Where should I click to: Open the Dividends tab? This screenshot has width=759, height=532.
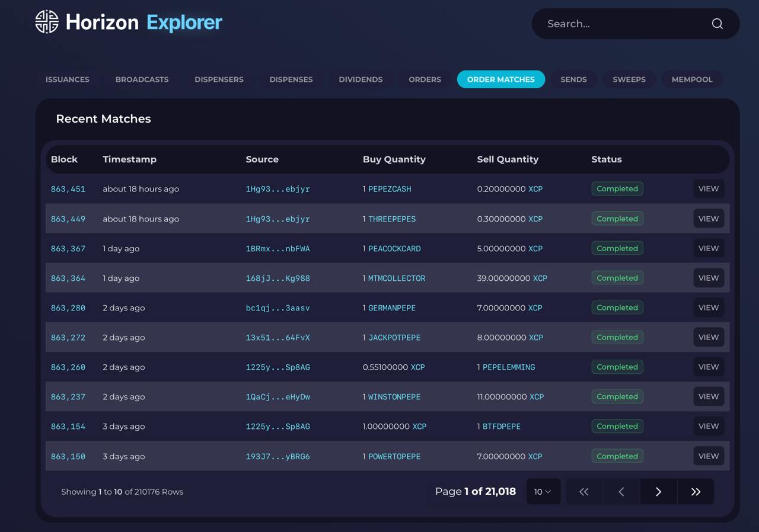point(361,79)
